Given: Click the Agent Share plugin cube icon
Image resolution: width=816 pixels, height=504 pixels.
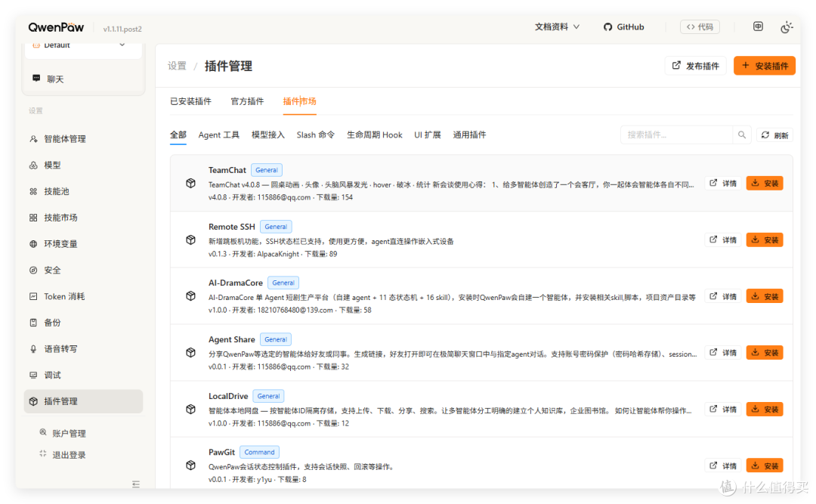Looking at the screenshot, I should pyautogui.click(x=190, y=352).
